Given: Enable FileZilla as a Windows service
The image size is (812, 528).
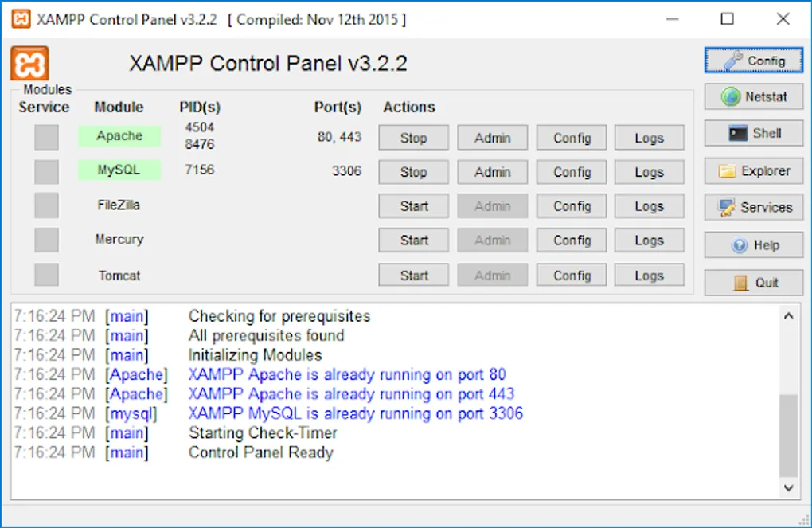Looking at the screenshot, I should coord(45,205).
